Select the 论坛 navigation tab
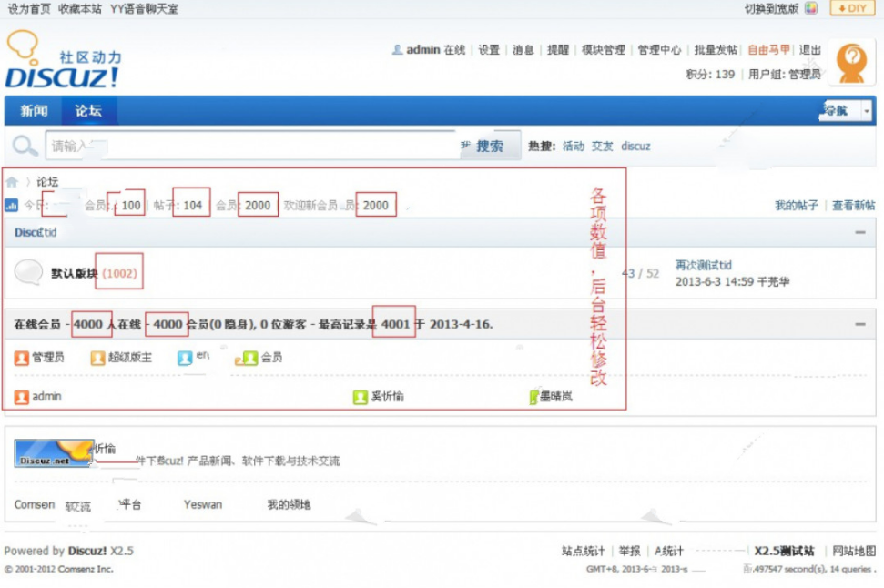This screenshot has width=884, height=588. (88, 111)
